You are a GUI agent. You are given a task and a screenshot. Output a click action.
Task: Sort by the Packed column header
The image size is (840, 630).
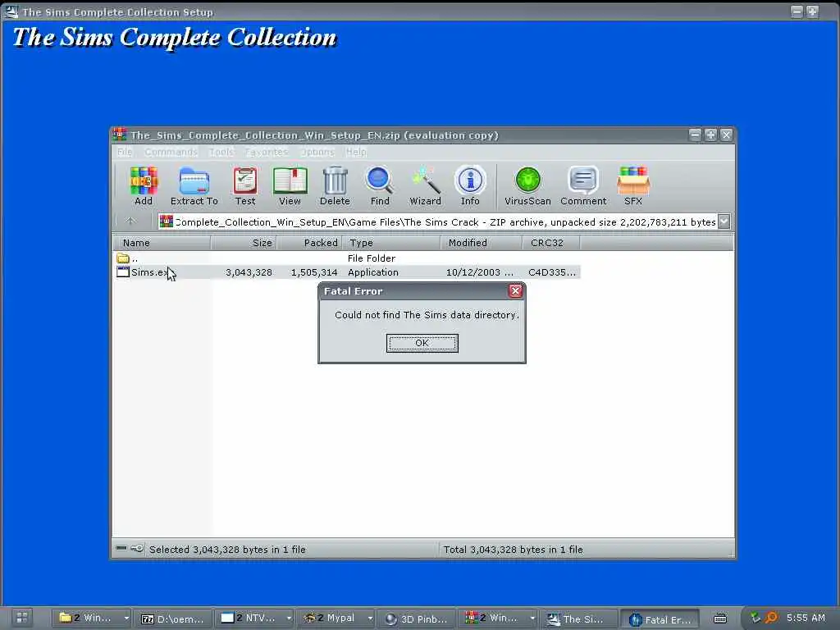click(x=309, y=243)
